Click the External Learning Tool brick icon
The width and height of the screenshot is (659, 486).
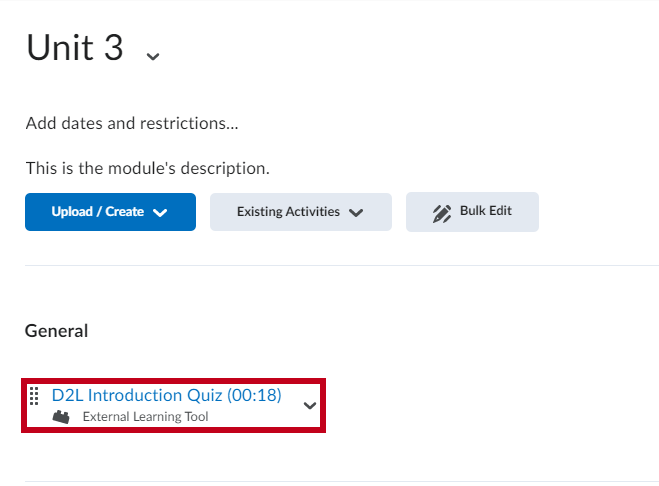tap(61, 417)
